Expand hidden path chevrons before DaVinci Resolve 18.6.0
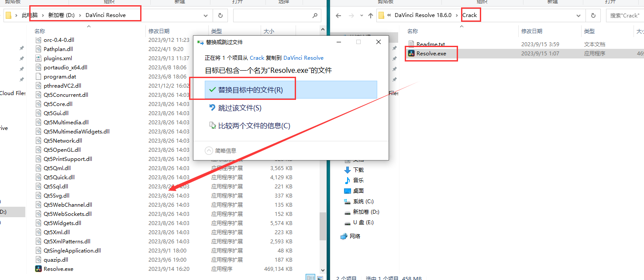Viewport: 644px width, 280px height. [389, 15]
